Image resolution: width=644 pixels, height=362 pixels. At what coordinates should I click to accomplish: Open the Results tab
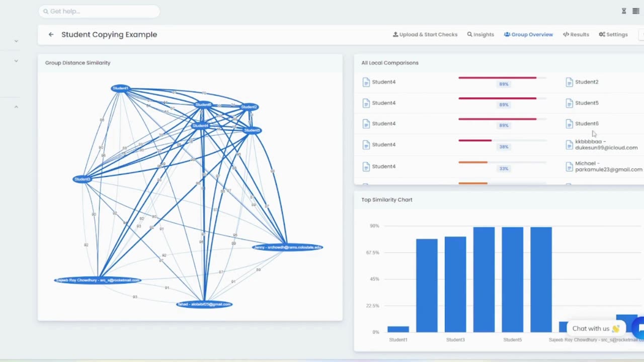pyautogui.click(x=576, y=34)
